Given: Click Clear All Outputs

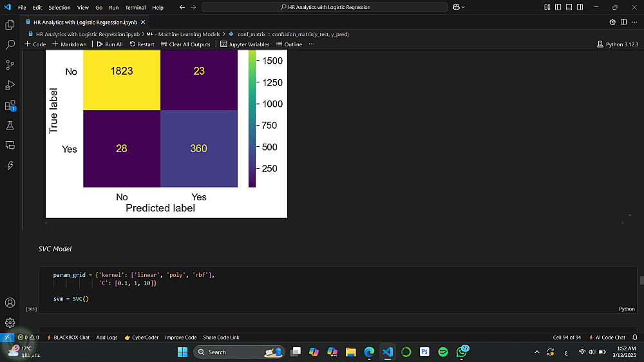Looking at the screenshot, I should pyautogui.click(x=185, y=44).
